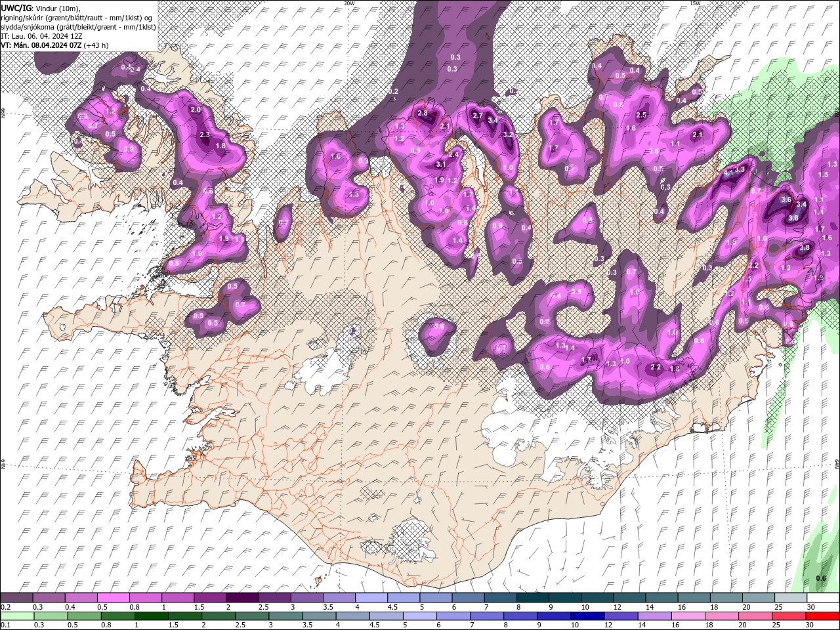Click the '0.1' label in the lower legend row
This screenshot has width=840, height=630.
5,625
